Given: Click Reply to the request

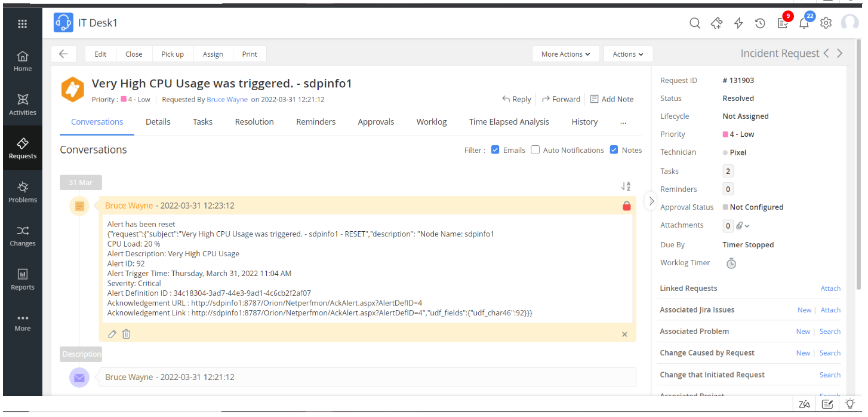Looking at the screenshot, I should (516, 99).
